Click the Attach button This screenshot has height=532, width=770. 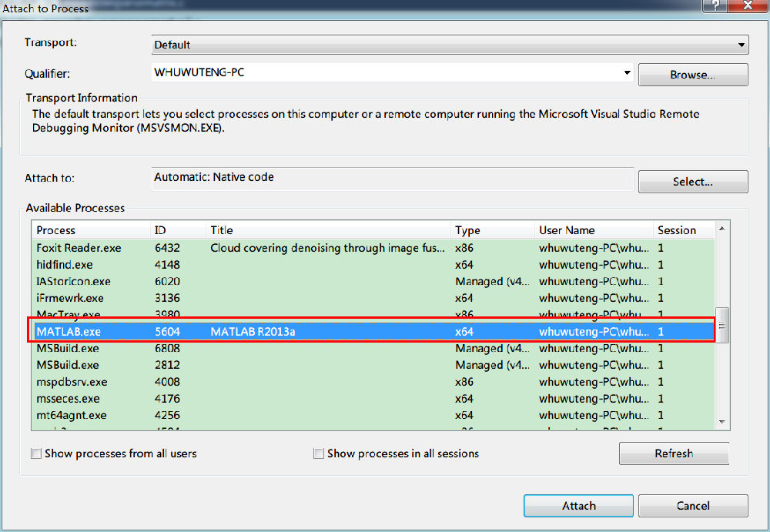point(578,506)
